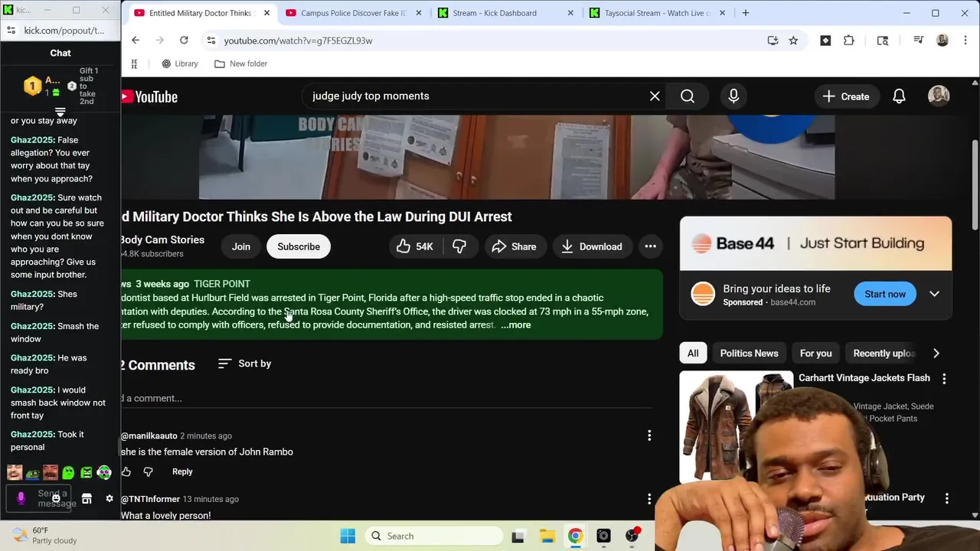The height and width of the screenshot is (551, 980).
Task: Open Chrome media controls icon
Action: point(918,41)
